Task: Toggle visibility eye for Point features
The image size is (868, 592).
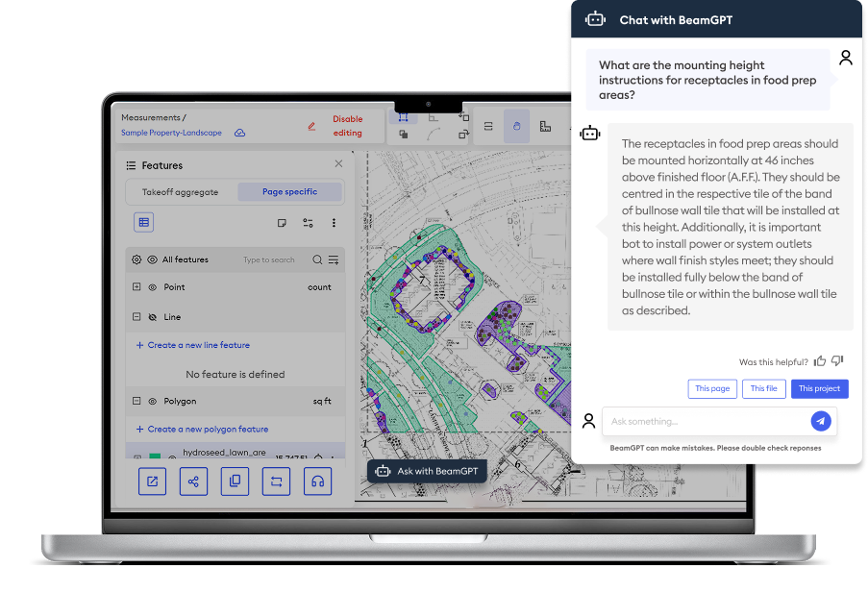Action: tap(152, 287)
